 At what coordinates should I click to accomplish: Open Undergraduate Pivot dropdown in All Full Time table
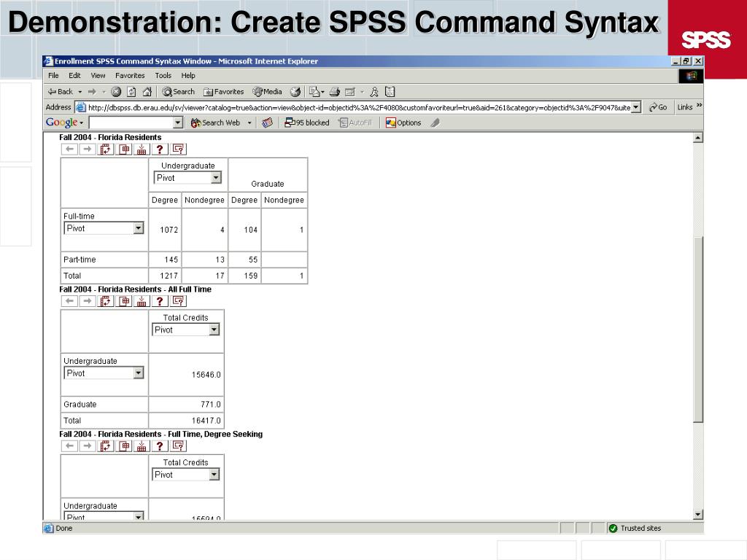pyautogui.click(x=104, y=373)
